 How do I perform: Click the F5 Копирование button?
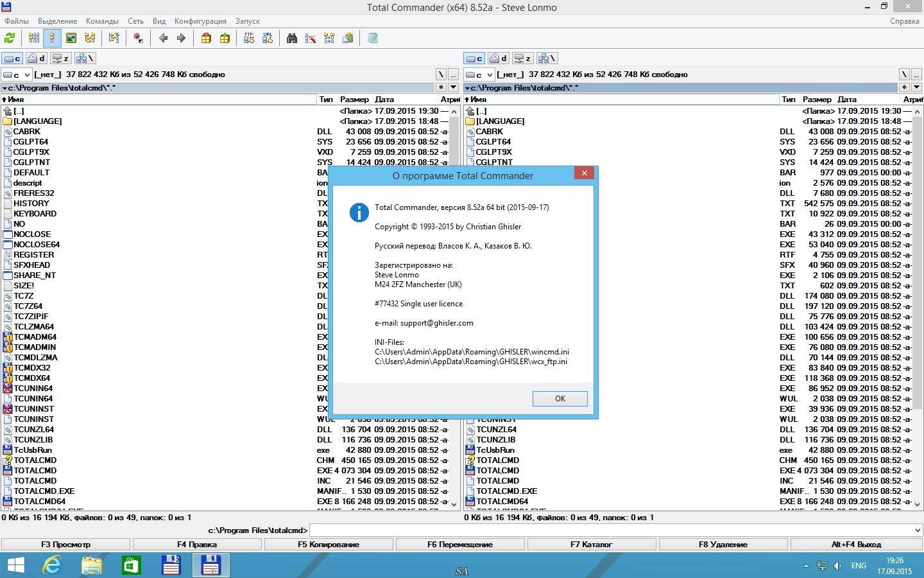coord(329,545)
